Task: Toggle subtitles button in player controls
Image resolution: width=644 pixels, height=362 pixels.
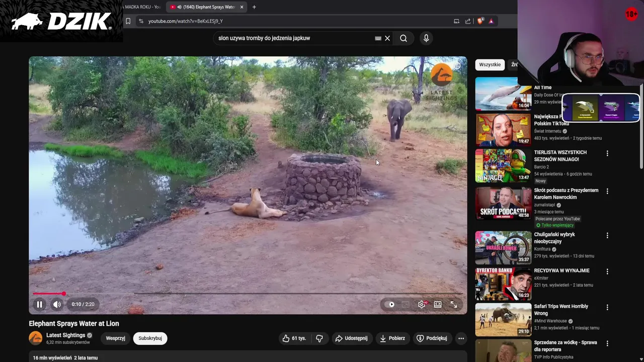Action: [x=406, y=304]
